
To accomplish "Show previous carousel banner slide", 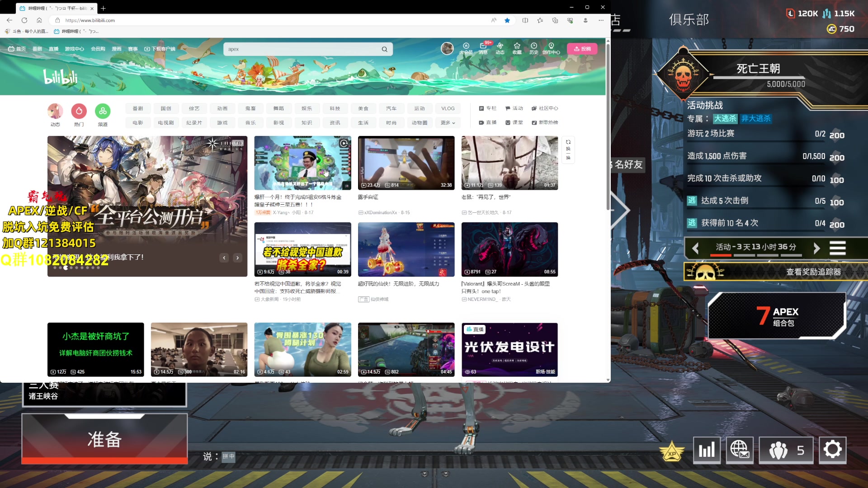I will point(224,258).
